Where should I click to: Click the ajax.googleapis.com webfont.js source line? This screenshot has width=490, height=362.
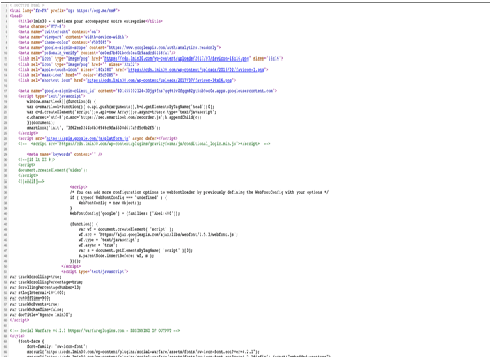tap(158, 234)
